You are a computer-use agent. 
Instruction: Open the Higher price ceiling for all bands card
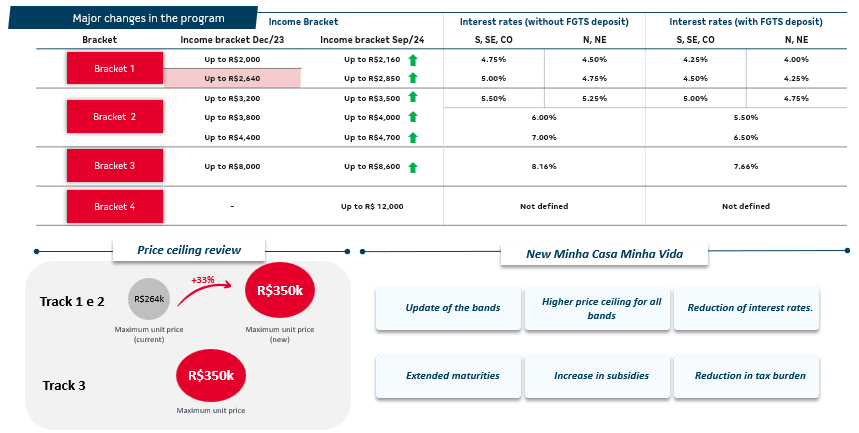pos(597,307)
